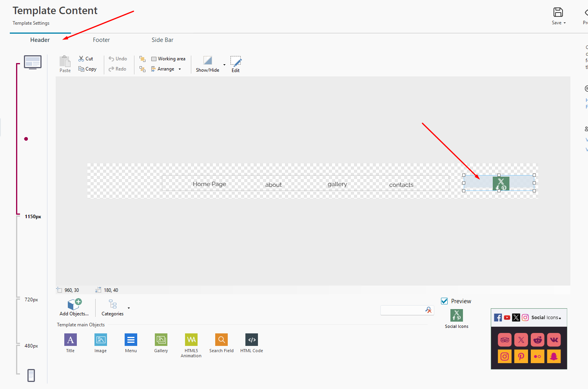Undo the last action
Image resolution: width=588 pixels, height=389 pixels.
point(118,59)
